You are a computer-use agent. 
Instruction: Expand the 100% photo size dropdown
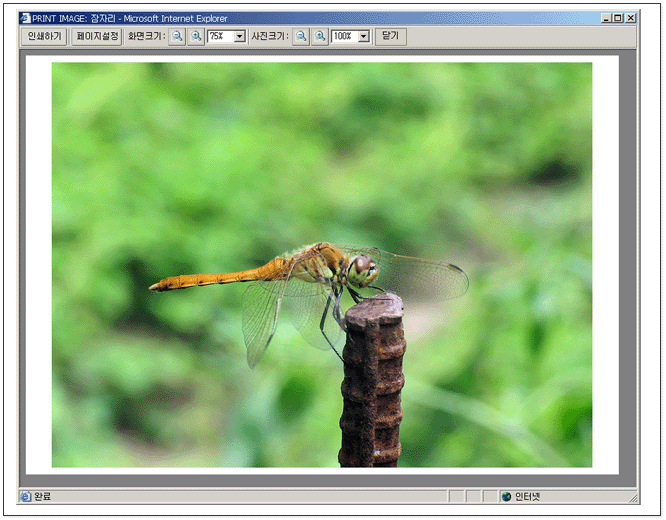tap(363, 36)
